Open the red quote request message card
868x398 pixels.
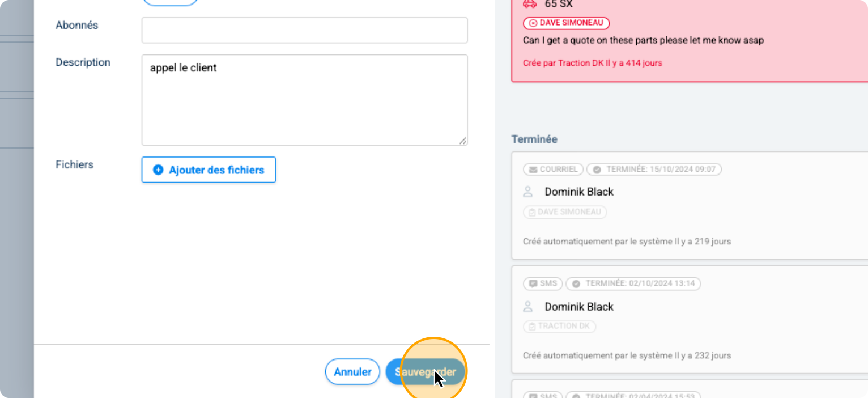click(690, 41)
